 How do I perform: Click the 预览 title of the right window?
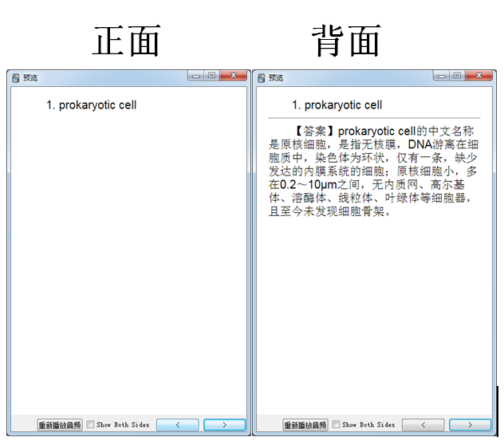point(276,78)
